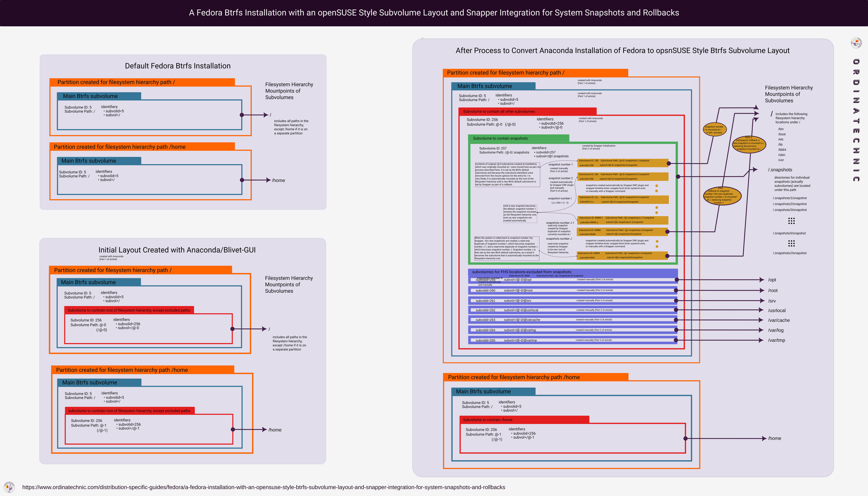Click the vertical ORDINATECHNIC wordmark
The width and height of the screenshot is (868, 496).
pyautogui.click(x=856, y=120)
